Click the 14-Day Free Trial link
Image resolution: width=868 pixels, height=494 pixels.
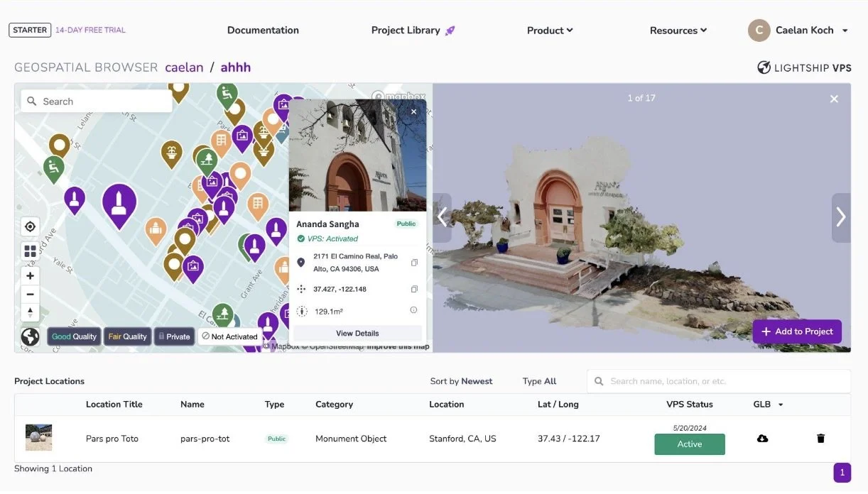(90, 31)
